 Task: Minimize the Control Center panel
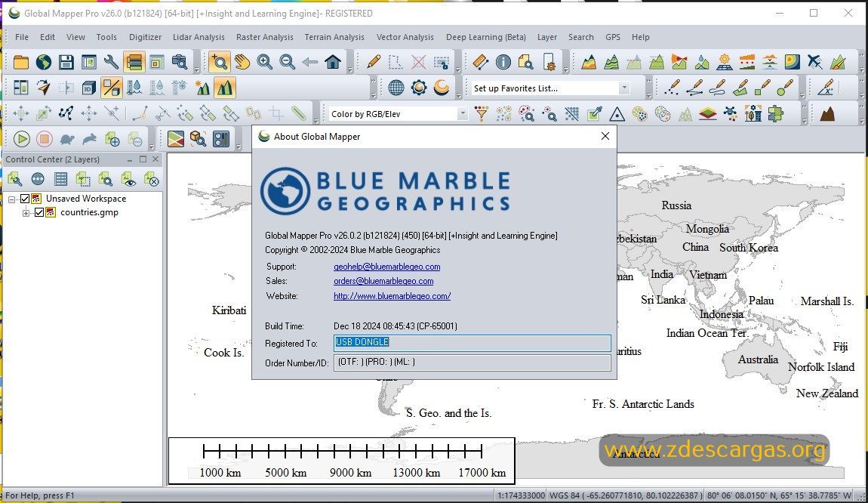pos(130,159)
